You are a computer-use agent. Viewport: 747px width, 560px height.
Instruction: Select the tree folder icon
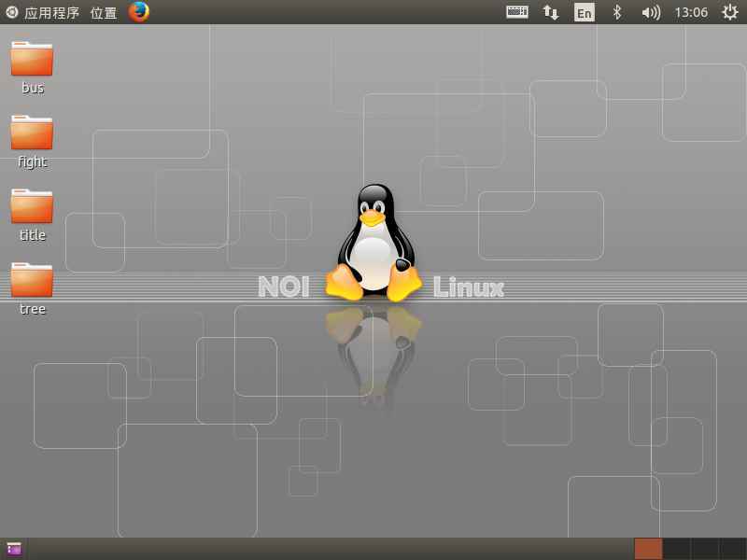click(x=32, y=279)
